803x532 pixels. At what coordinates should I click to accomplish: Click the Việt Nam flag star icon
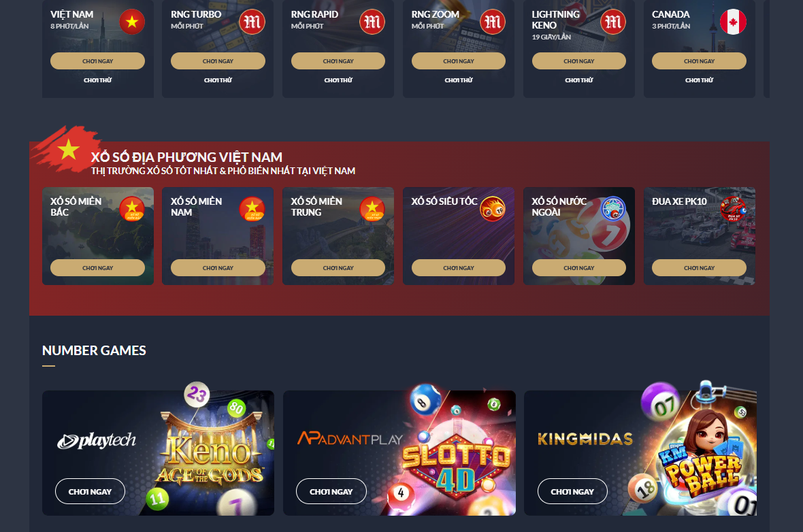click(132, 22)
